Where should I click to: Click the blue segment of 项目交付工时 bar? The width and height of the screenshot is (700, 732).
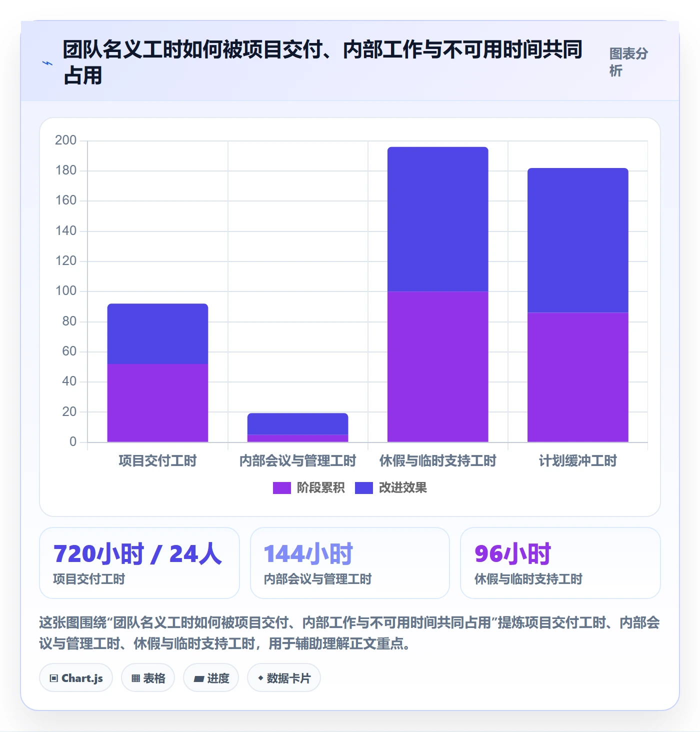tap(157, 333)
